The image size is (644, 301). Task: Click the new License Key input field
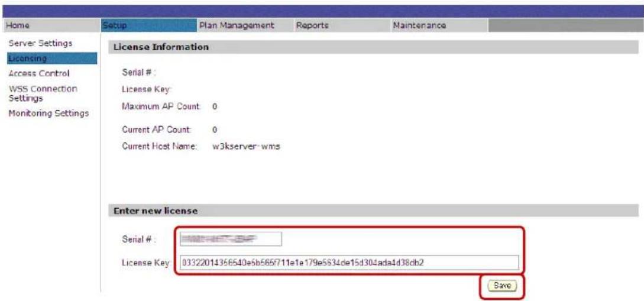349,263
